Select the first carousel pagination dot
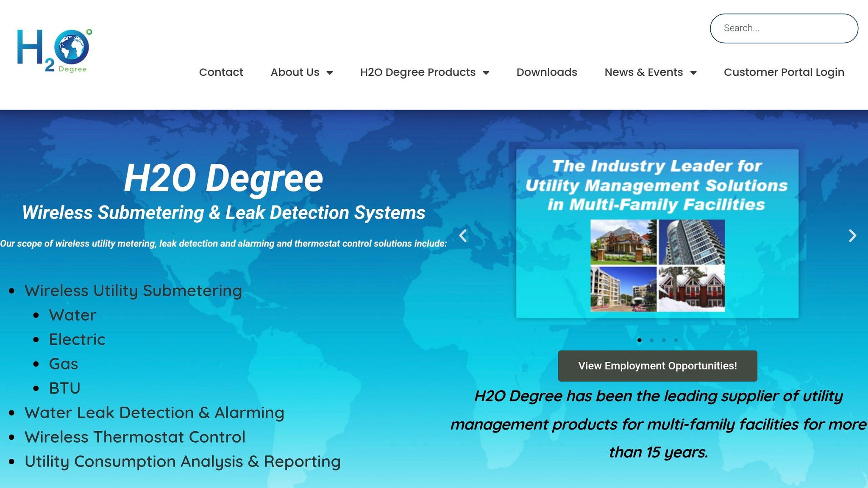 click(639, 340)
